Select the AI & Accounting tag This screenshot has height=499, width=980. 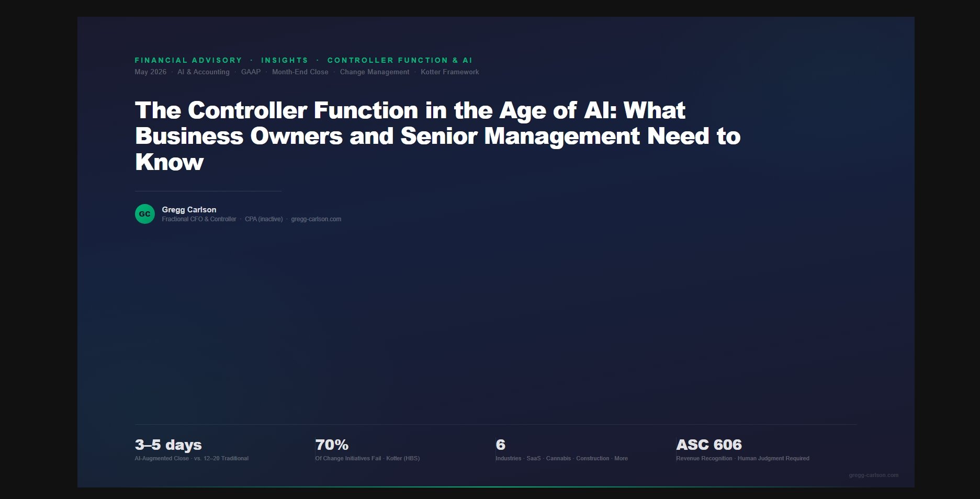click(204, 72)
